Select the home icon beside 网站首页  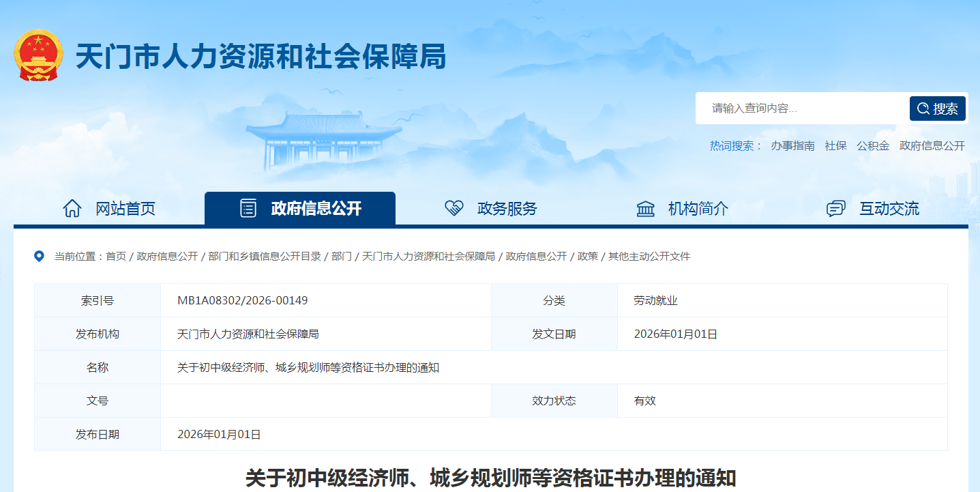pos(73,209)
